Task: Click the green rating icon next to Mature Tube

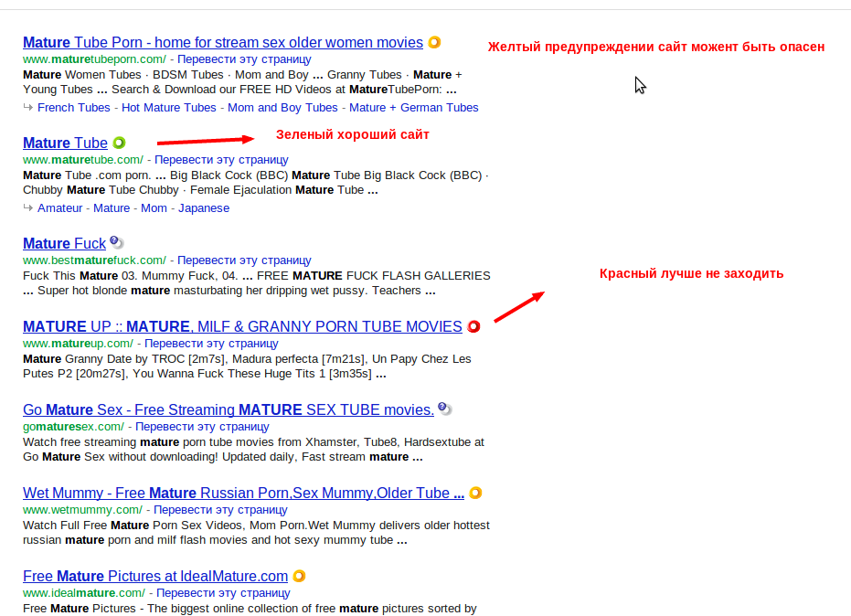Action: (119, 143)
